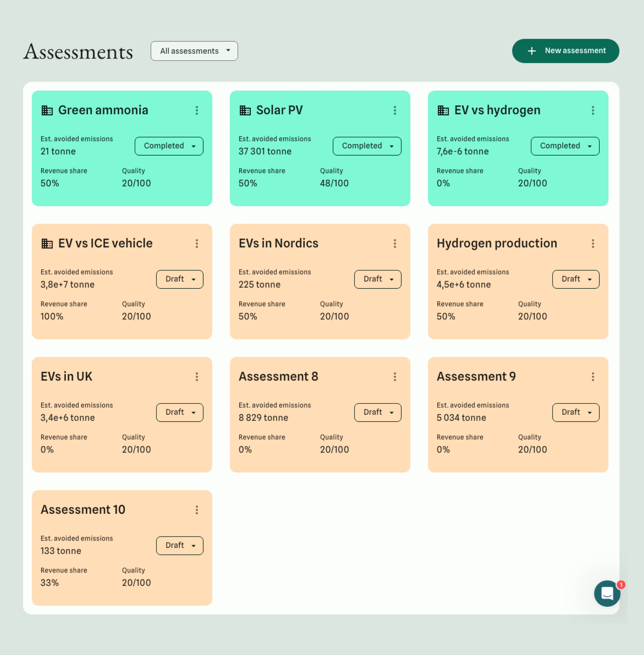
Task: Expand the Draft dropdown on Hydrogen production
Action: 575,279
